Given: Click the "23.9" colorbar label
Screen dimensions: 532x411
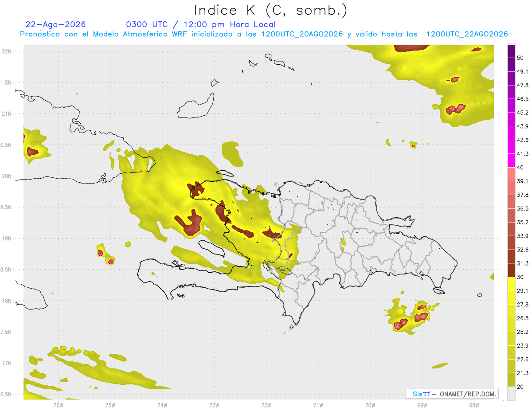Looking at the screenshot, I should tap(523, 346).
